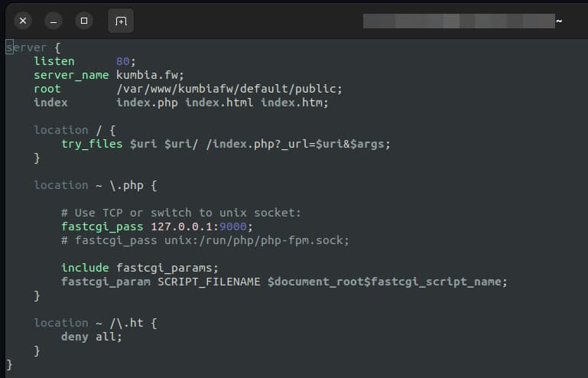The height and width of the screenshot is (378, 588).
Task: Close the terminal window
Action: click(x=23, y=21)
